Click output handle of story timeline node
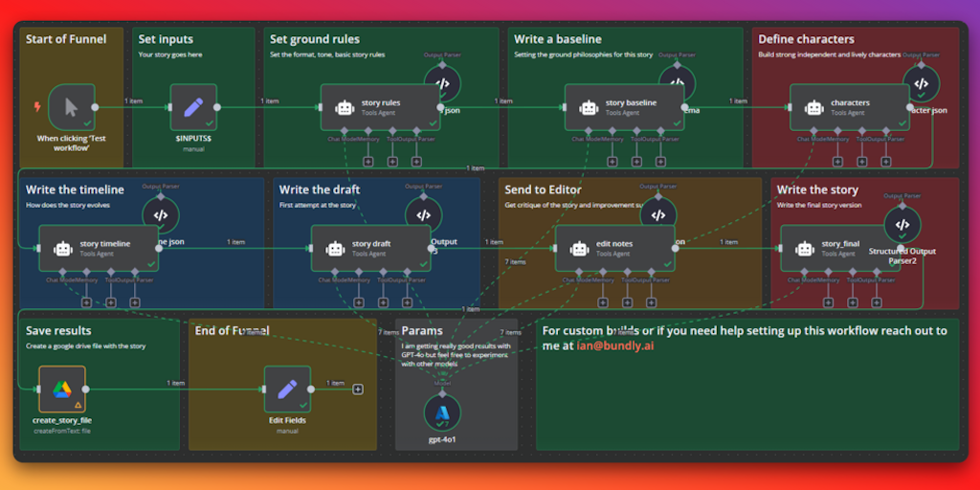 pos(159,248)
